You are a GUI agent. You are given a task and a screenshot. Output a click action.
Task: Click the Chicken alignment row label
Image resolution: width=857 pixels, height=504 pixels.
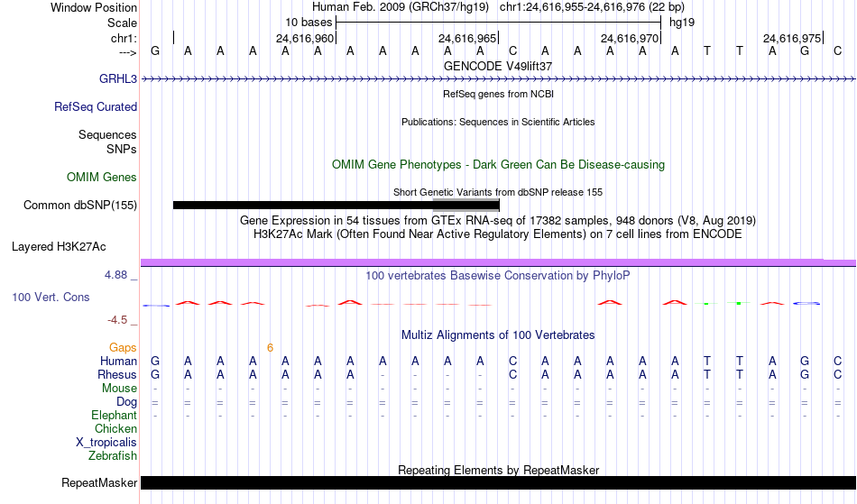point(115,429)
